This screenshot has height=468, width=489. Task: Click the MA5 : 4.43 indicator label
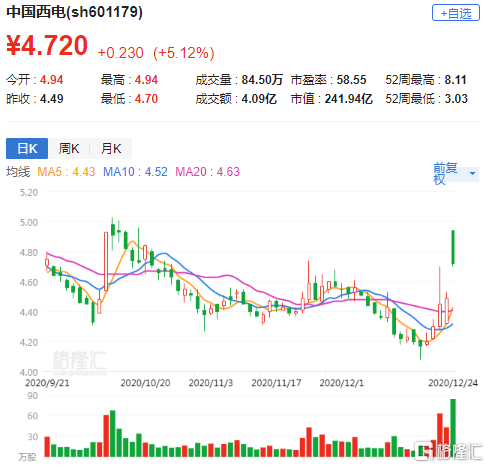coord(66,172)
